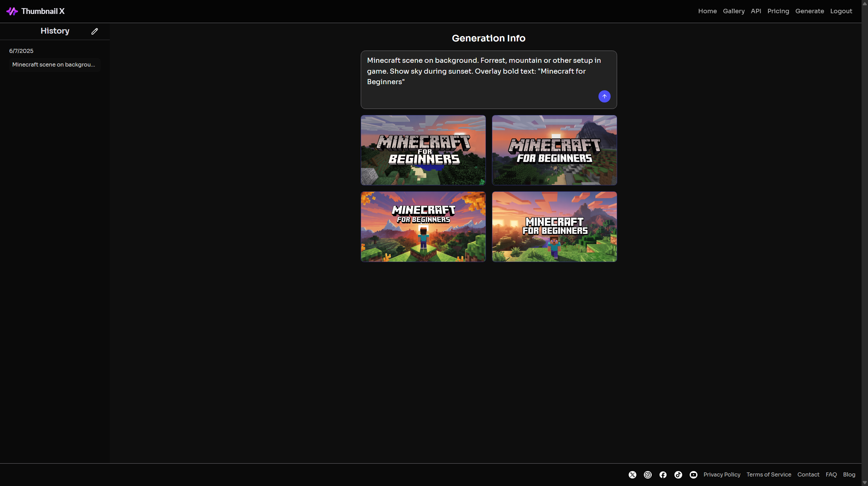Submit prompt with the blue arrow button

(604, 96)
